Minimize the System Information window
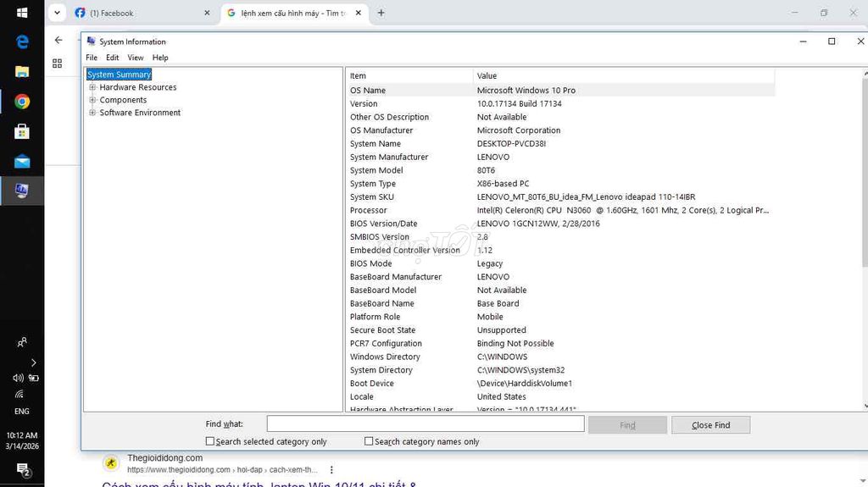 [804, 42]
